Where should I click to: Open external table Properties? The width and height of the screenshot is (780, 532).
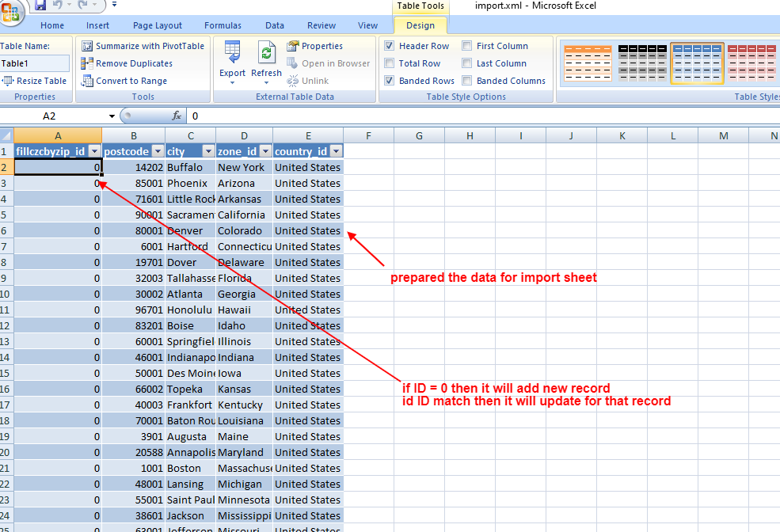tap(315, 46)
